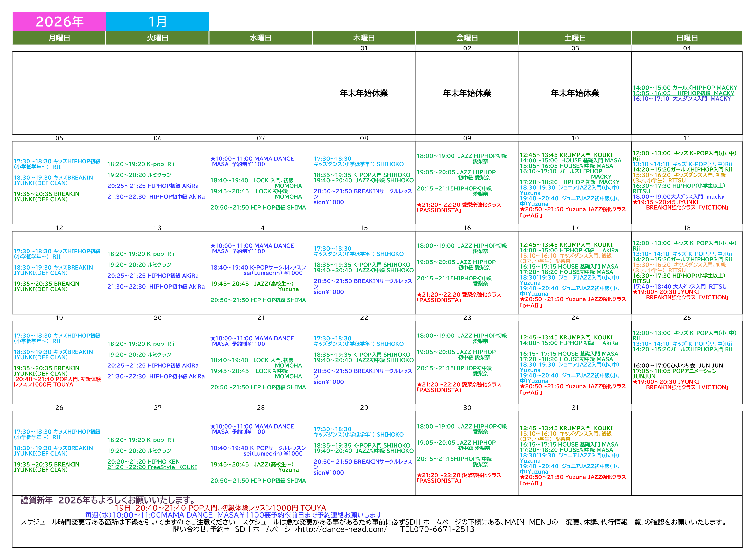Click the 月曜日 column header
The image size is (755, 560).
pyautogui.click(x=59, y=38)
